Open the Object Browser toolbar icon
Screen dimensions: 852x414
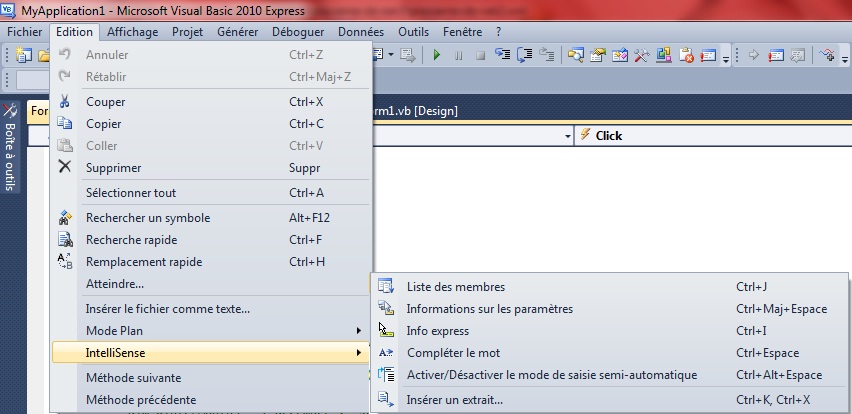(620, 55)
